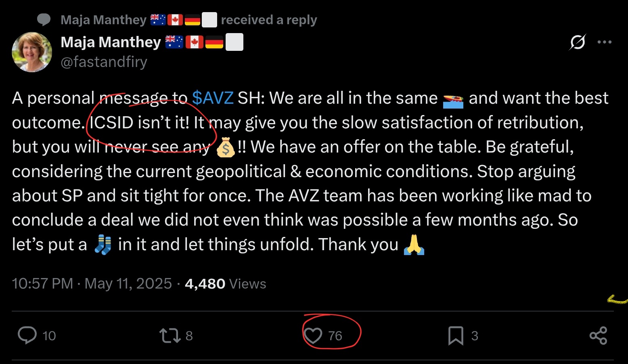The image size is (628, 364).
Task: Bookmark this post with the bookmark icon
Action: (x=456, y=335)
